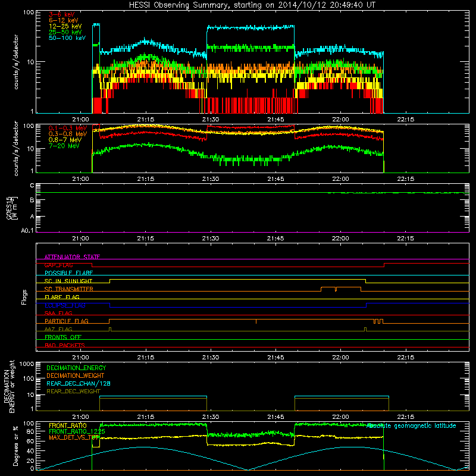The image size is (476, 476).
Task: Select the SC_IN_SUNLIGHT flag label
Action: tap(68, 281)
